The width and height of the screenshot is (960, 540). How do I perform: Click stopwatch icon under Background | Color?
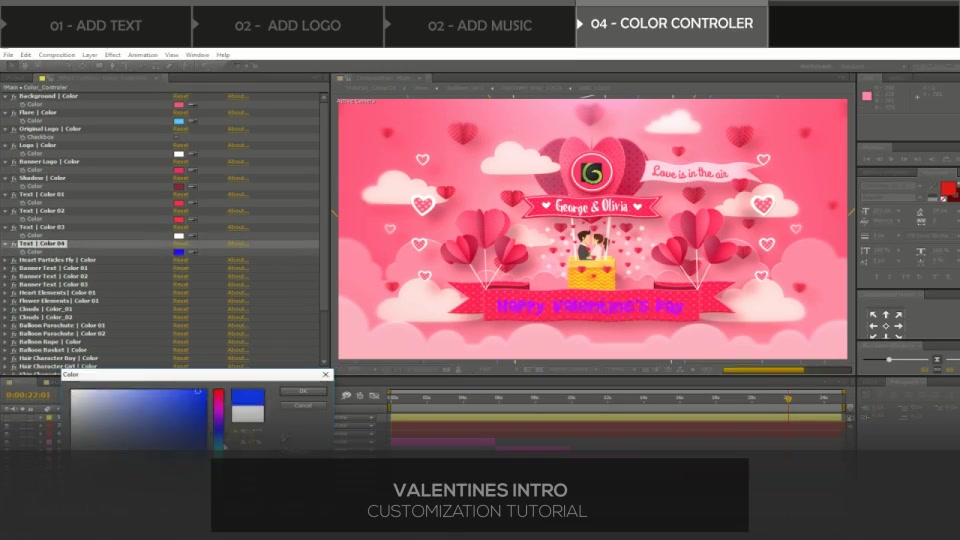(23, 105)
